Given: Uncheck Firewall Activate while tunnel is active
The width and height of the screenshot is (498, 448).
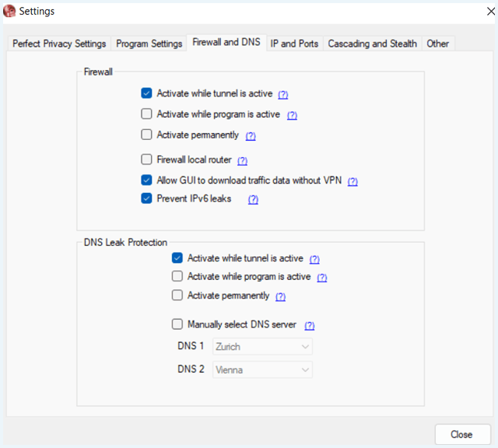Looking at the screenshot, I should 146,93.
